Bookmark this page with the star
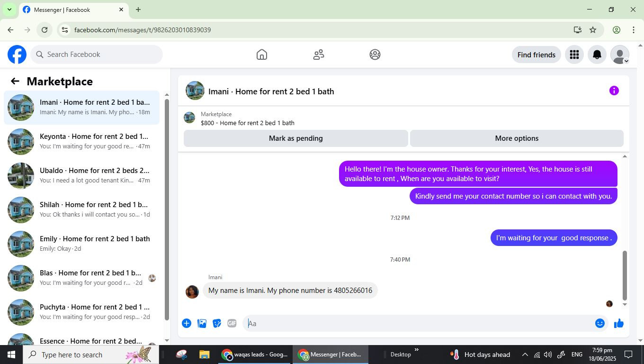The image size is (644, 364). (x=593, y=30)
